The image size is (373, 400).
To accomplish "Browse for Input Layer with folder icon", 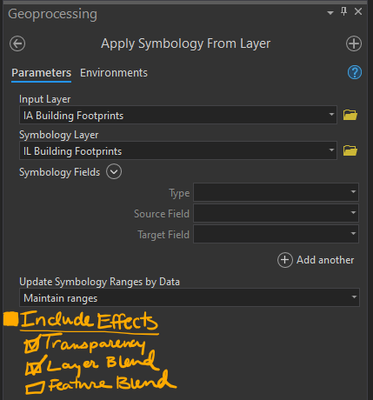I will click(350, 115).
